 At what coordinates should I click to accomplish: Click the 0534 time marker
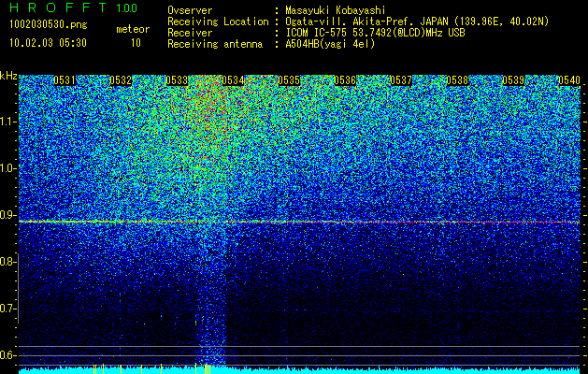click(233, 80)
